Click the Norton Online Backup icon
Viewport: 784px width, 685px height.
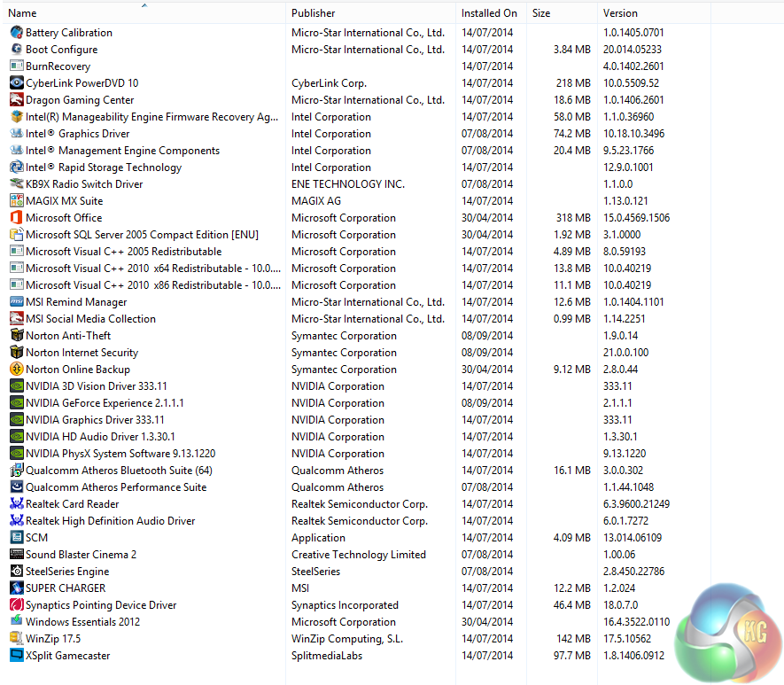click(17, 370)
